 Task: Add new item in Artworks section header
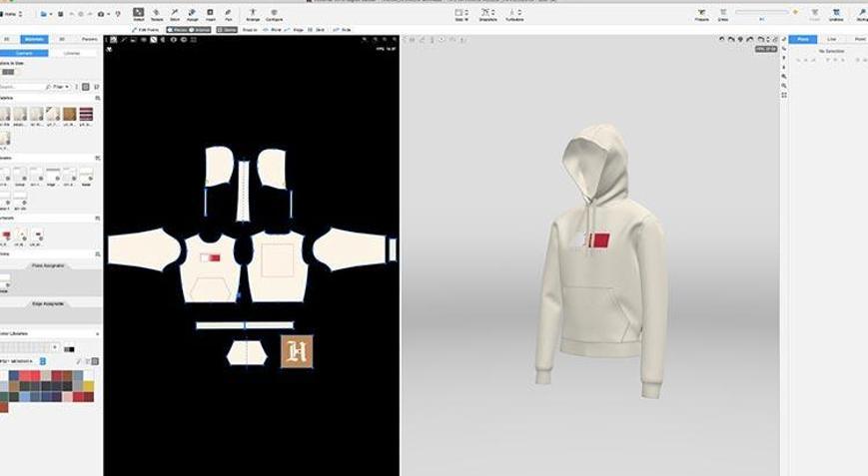pyautogui.click(x=98, y=219)
